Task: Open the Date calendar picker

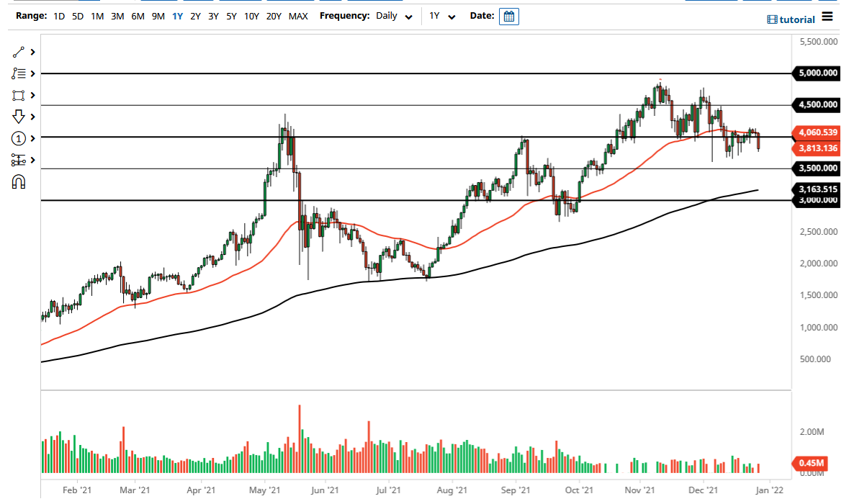Action: pos(509,16)
